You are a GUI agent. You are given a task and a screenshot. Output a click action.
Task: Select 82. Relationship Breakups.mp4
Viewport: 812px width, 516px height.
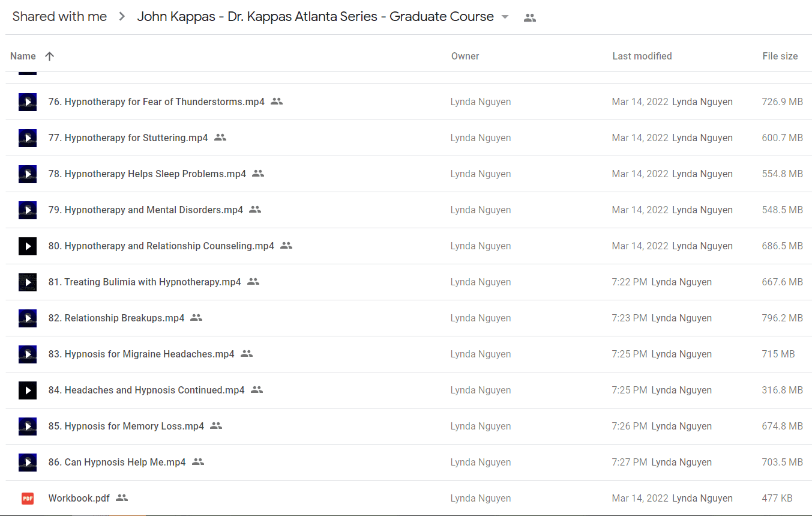(116, 318)
